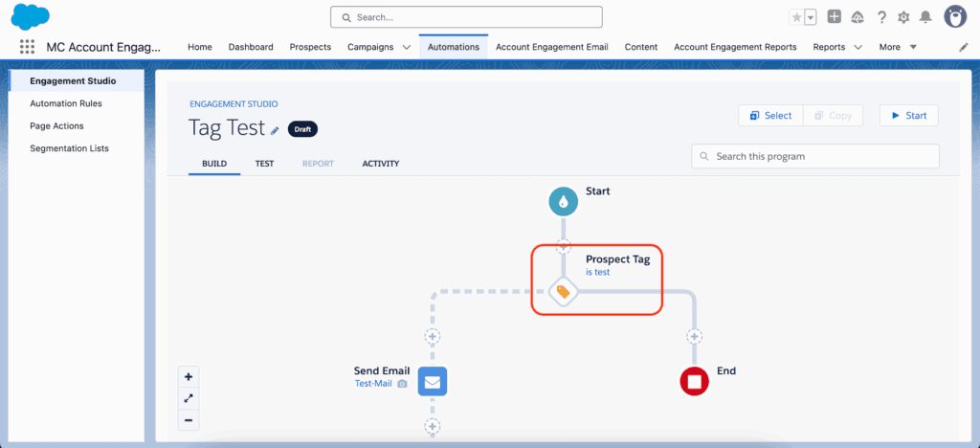
Task: Open the user profile avatar
Action: (x=955, y=17)
